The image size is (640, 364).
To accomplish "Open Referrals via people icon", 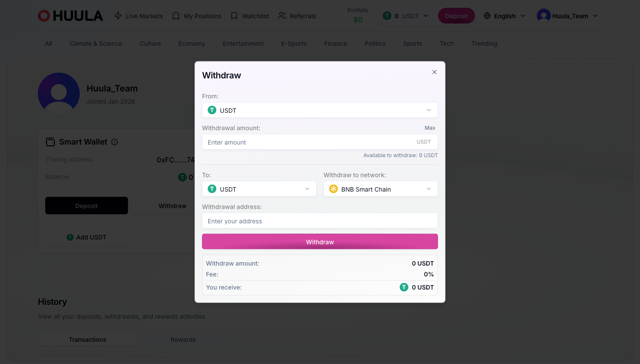I will [283, 16].
